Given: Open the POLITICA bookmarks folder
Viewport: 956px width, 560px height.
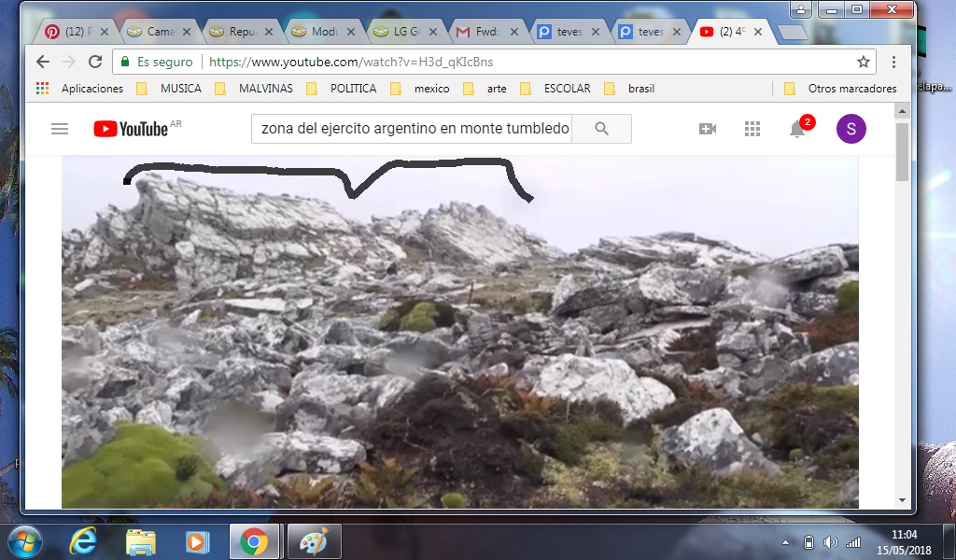Looking at the screenshot, I should pos(342,89).
